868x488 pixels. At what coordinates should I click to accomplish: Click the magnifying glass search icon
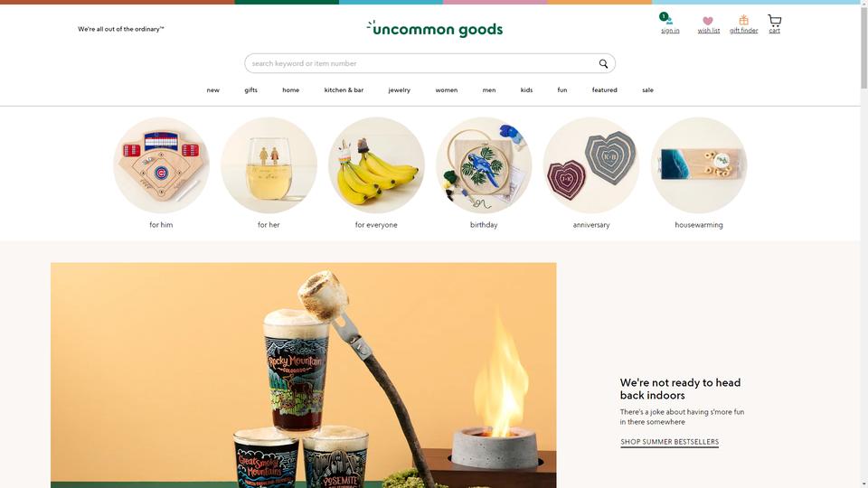603,63
